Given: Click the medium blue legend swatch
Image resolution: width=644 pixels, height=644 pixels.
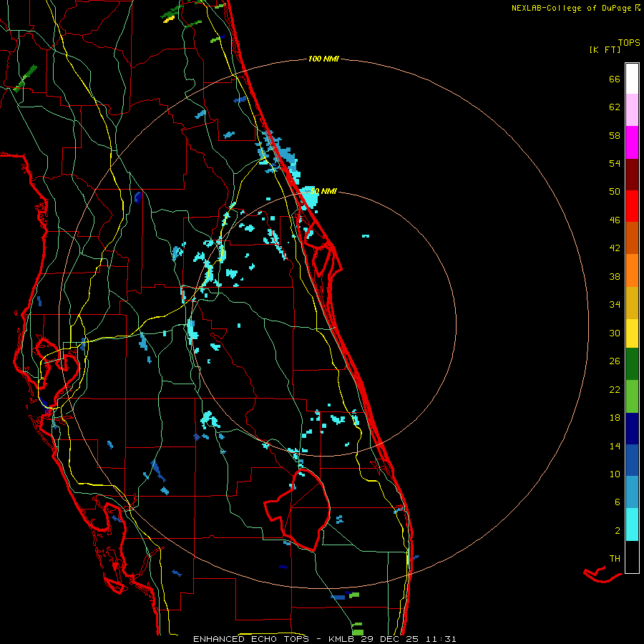Looking at the screenshot, I should [632, 460].
